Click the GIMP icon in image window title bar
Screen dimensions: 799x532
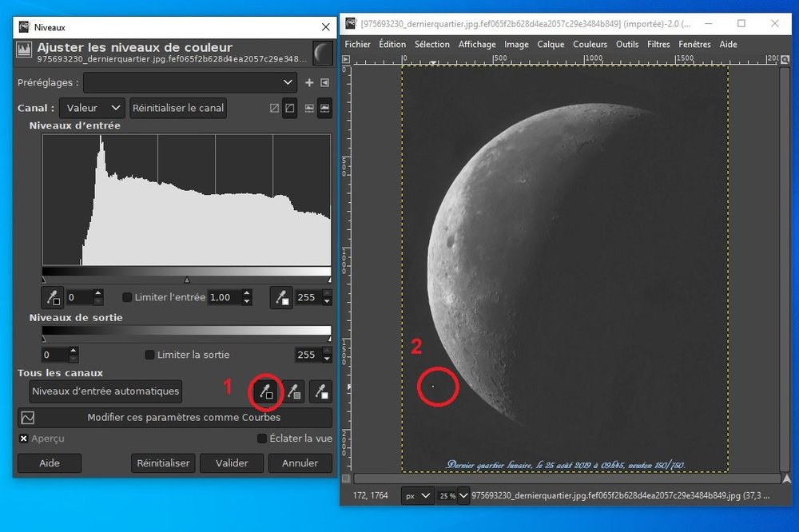pos(351,23)
